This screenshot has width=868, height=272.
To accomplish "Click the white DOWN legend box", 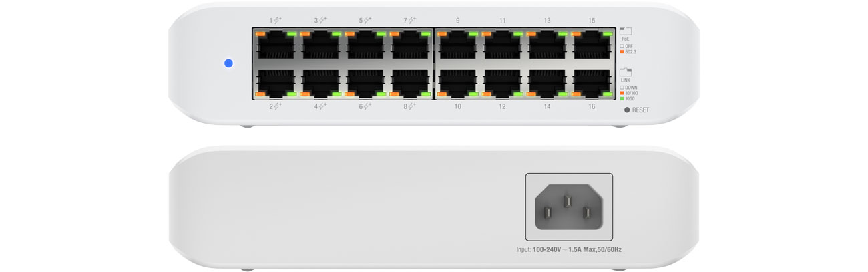I will pos(622,87).
